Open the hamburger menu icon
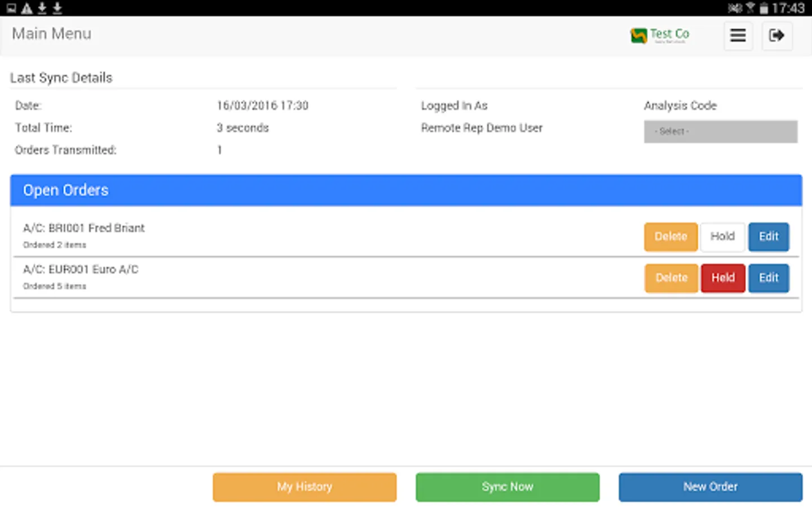Screen dimensions: 812x508 click(x=738, y=36)
